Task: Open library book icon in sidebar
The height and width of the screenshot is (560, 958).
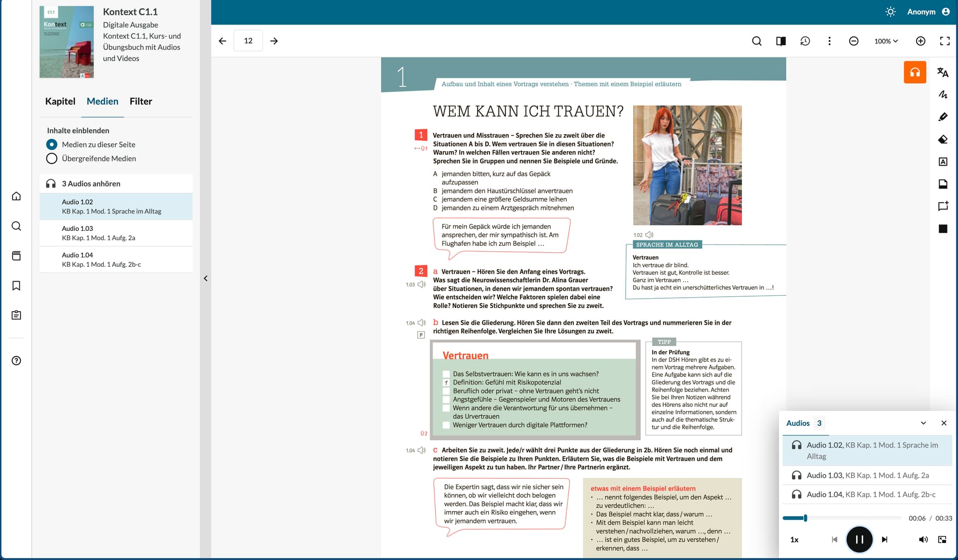Action: click(16, 256)
